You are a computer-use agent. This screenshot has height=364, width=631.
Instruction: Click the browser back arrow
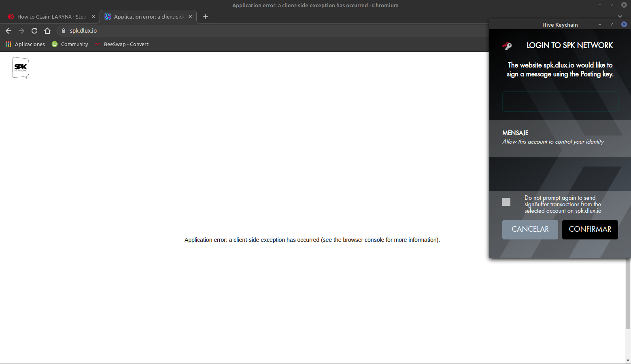tap(8, 31)
